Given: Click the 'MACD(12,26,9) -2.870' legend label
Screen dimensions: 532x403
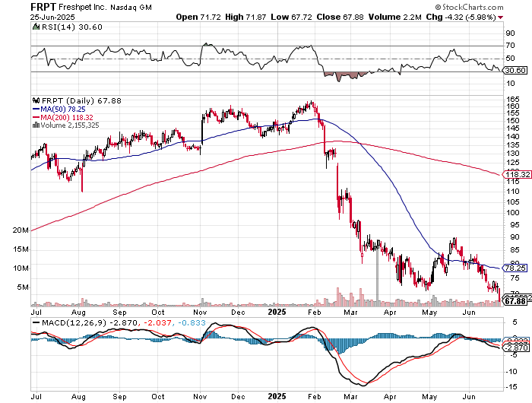Looking at the screenshot, I should [89, 322].
